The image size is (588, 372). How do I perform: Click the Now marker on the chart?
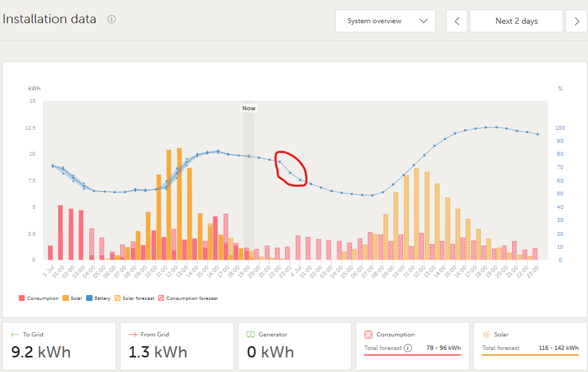click(249, 108)
